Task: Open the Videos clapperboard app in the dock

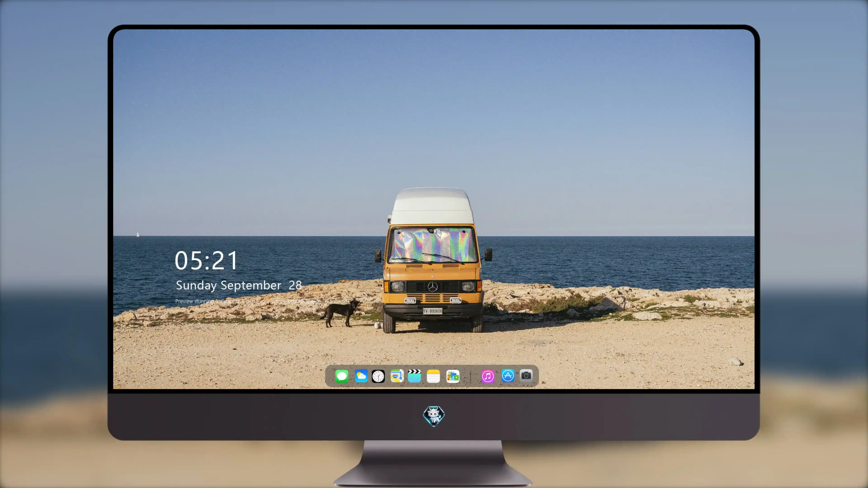Action: point(415,376)
